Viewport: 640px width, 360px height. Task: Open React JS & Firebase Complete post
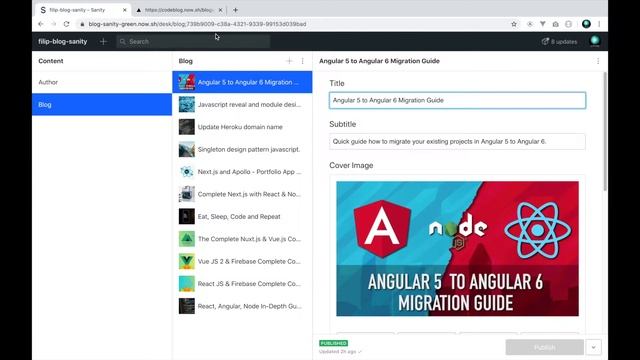coord(242,284)
